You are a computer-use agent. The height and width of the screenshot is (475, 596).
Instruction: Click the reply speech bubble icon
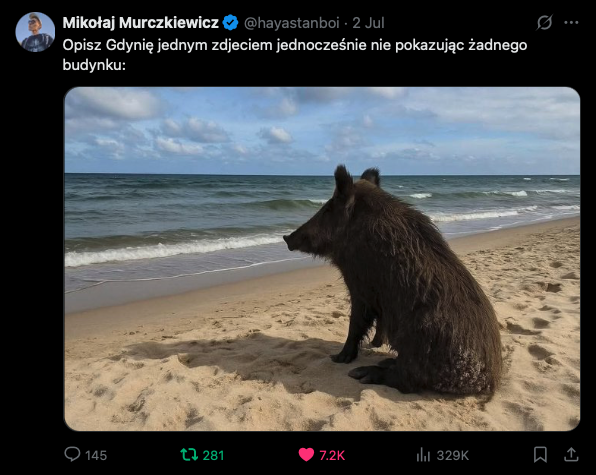point(72,454)
